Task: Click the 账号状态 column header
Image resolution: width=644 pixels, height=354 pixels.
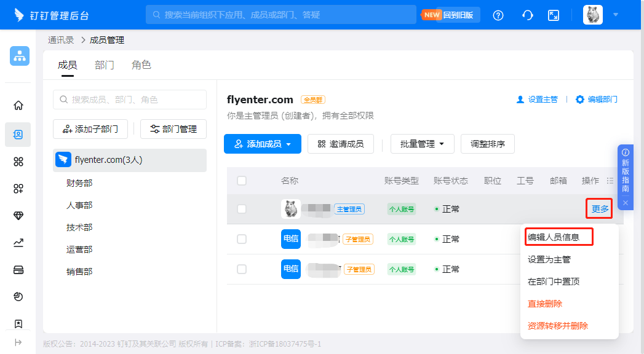Action: (x=450, y=181)
